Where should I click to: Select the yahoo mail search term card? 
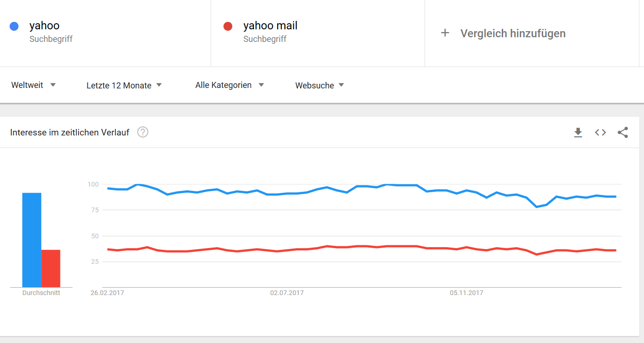pyautogui.click(x=318, y=33)
